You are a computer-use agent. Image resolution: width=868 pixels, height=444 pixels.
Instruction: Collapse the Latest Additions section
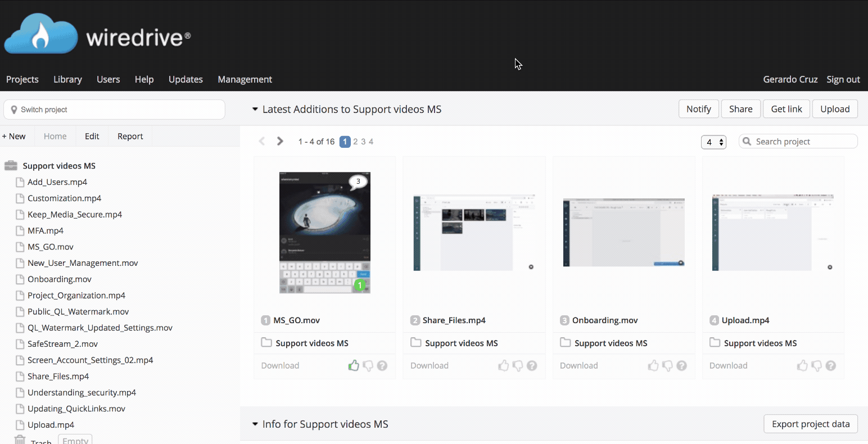coord(255,109)
